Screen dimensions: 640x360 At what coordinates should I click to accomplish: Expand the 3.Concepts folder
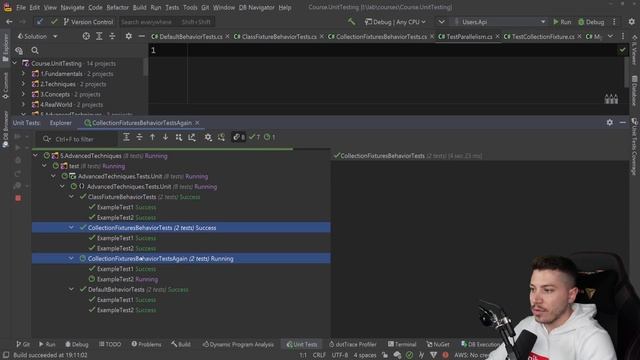tap(23, 94)
